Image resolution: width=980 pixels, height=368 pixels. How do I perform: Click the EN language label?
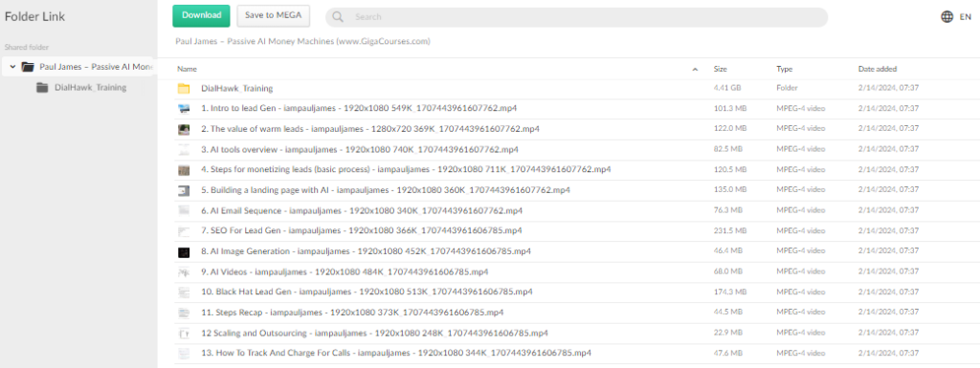click(965, 17)
